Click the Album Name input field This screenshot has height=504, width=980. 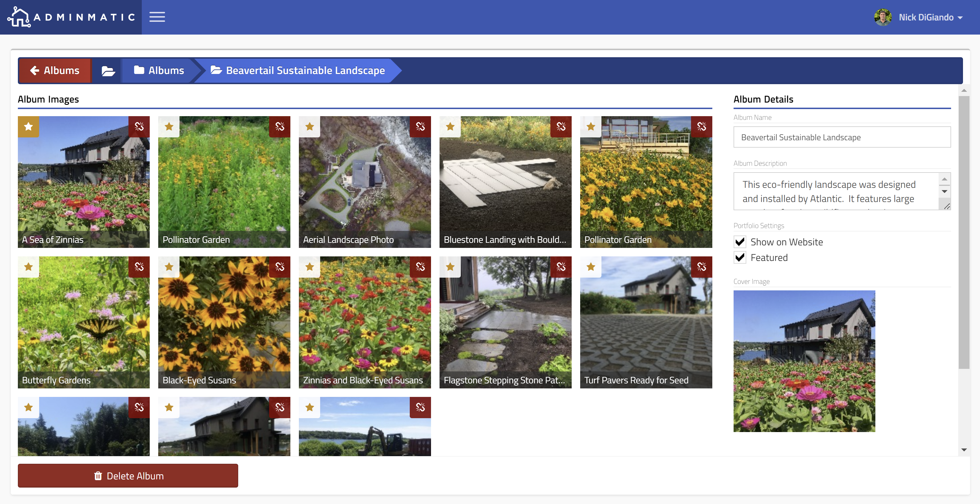pyautogui.click(x=842, y=137)
